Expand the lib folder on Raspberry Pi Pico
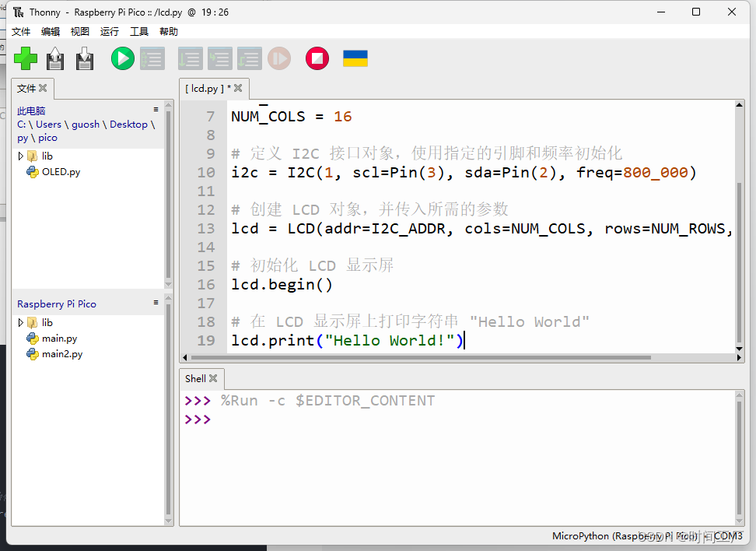The height and width of the screenshot is (551, 756). pos(21,322)
